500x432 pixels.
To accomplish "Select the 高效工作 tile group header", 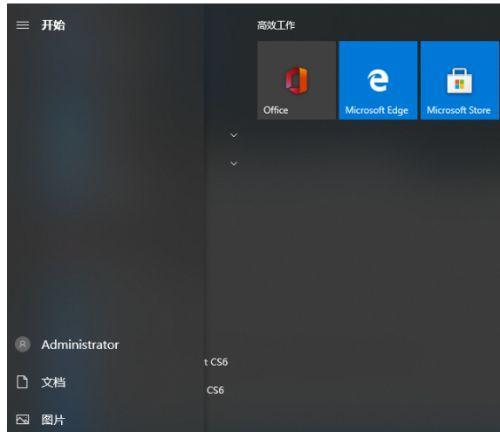I will pos(276,25).
